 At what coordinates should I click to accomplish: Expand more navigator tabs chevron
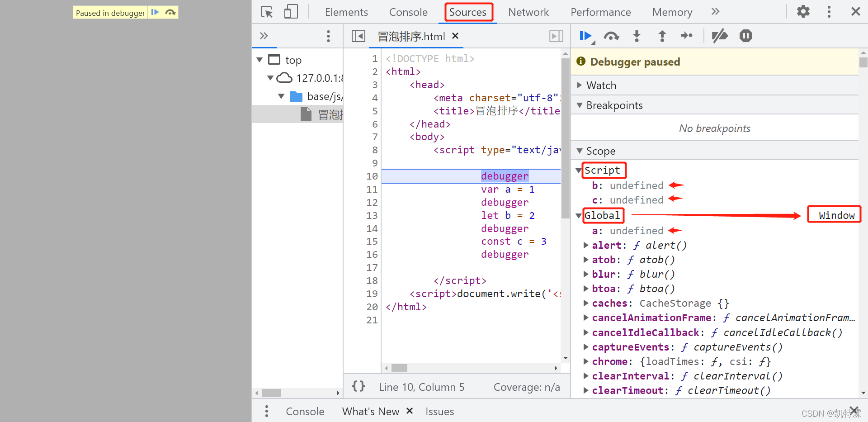[x=264, y=36]
